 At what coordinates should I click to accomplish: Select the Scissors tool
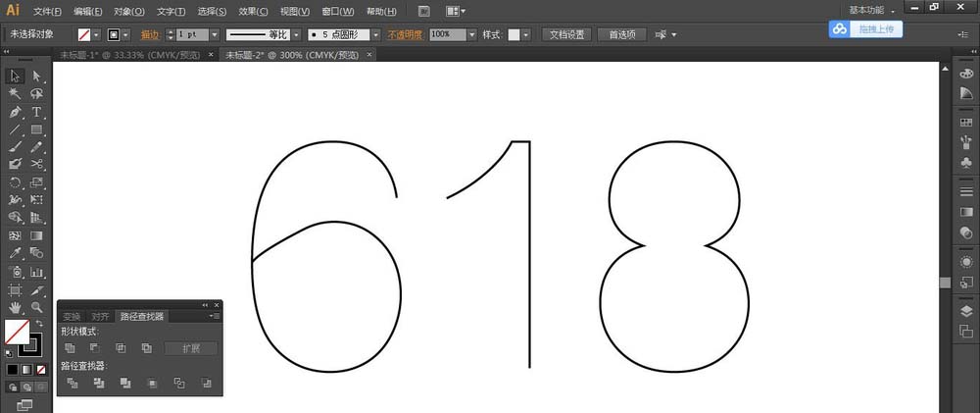pos(36,164)
